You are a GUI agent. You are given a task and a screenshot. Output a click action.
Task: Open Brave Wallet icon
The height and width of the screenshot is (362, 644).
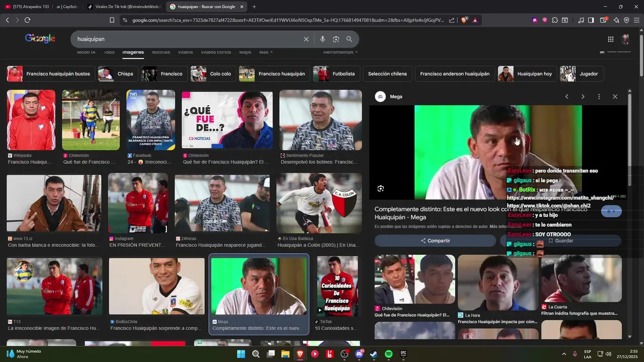tap(604, 20)
